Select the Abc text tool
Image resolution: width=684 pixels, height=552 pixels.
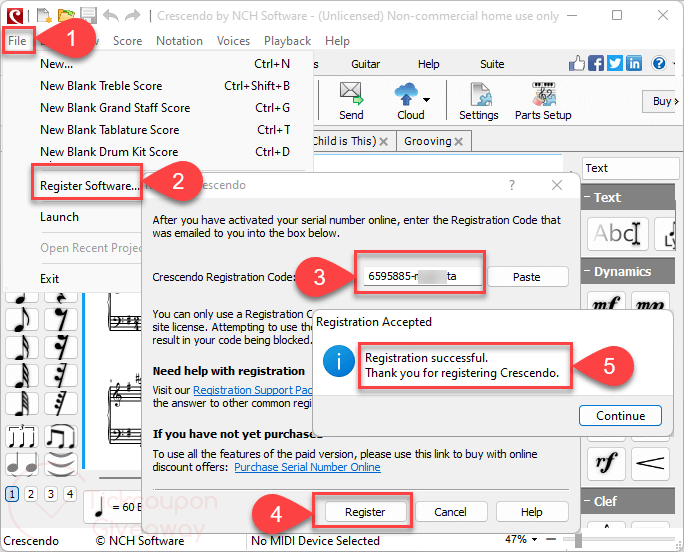pyautogui.click(x=618, y=234)
